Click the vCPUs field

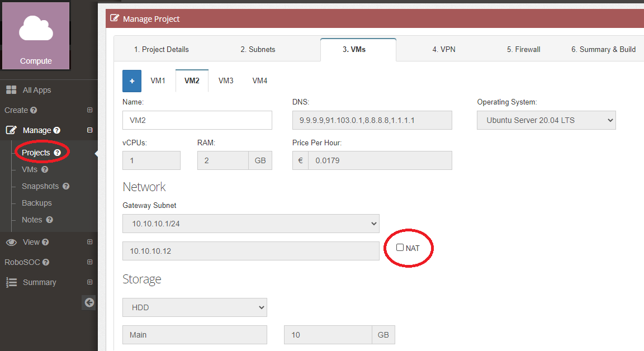coord(151,160)
